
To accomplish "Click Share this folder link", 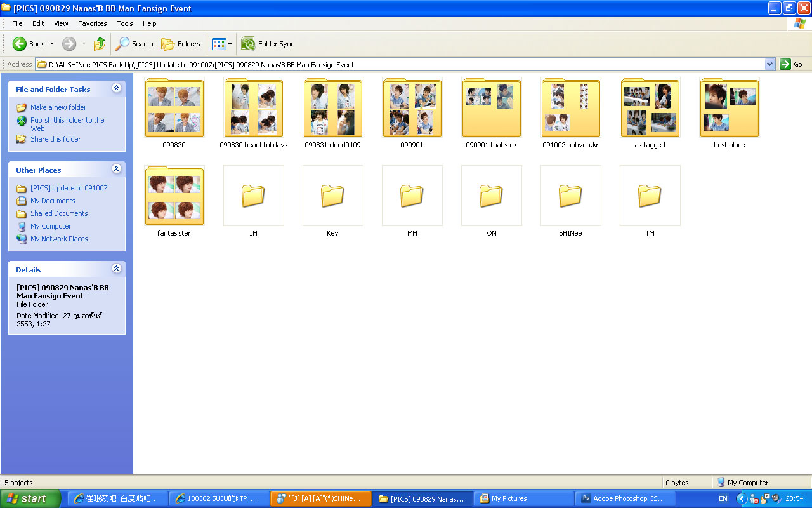I will (56, 139).
